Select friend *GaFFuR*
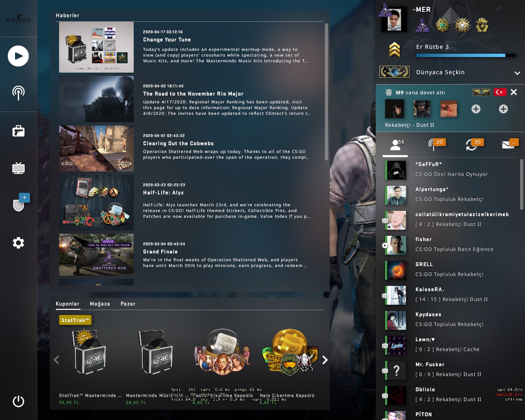This screenshot has height=420, width=525. point(451,170)
